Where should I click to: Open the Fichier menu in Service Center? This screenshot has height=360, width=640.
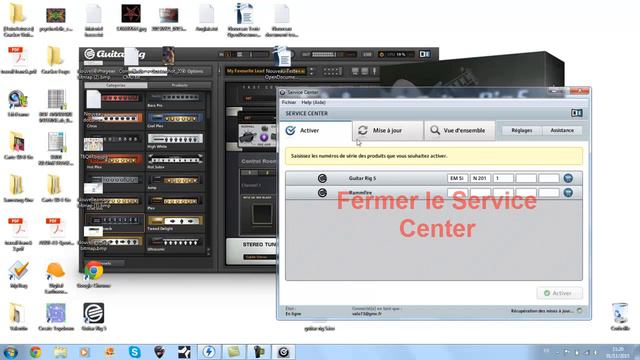[289, 102]
